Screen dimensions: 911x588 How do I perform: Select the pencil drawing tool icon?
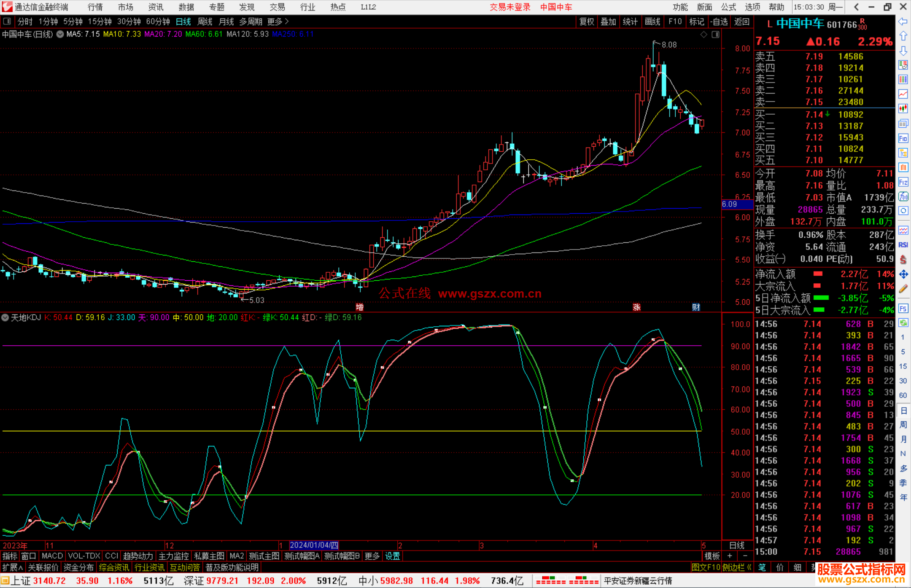tap(903, 289)
